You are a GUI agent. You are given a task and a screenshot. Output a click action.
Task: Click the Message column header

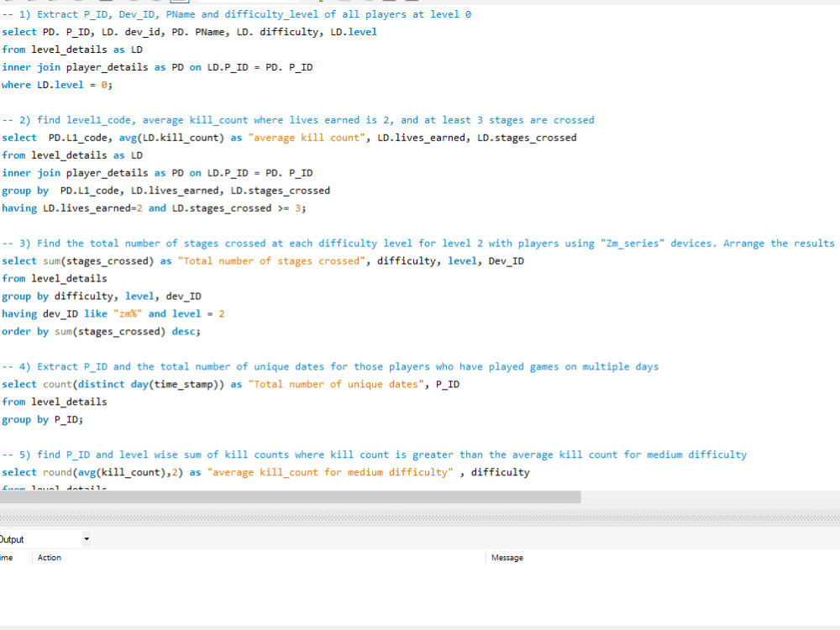pyautogui.click(x=507, y=558)
